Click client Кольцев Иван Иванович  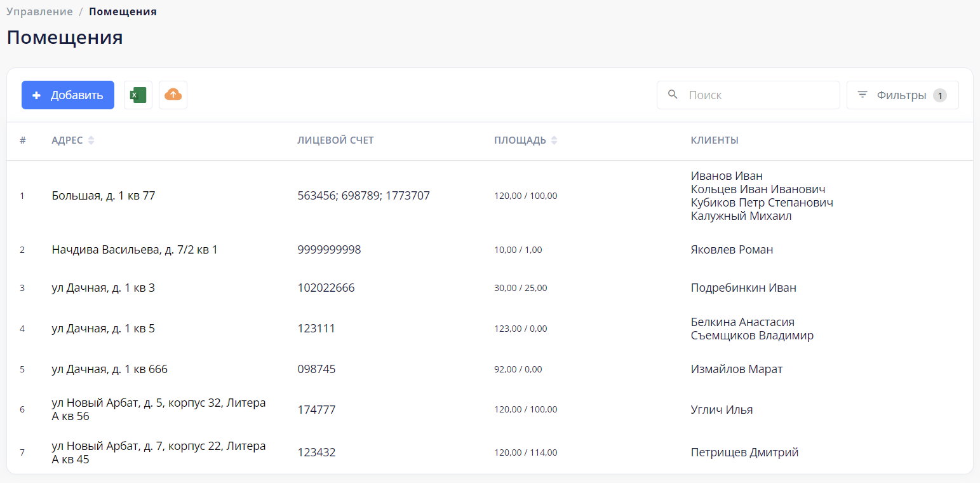[x=758, y=189]
